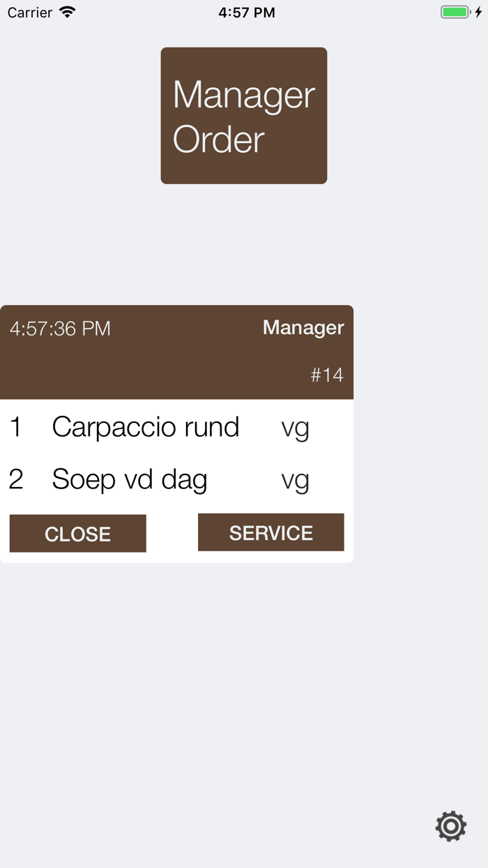
Task: Tap the Manager Order header button
Action: [x=243, y=115]
